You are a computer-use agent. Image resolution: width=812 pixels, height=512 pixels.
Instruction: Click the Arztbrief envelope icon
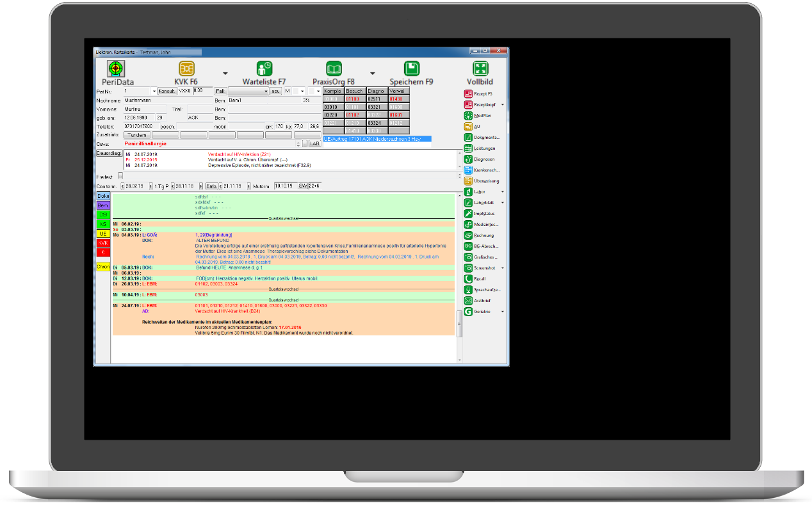[x=468, y=300]
